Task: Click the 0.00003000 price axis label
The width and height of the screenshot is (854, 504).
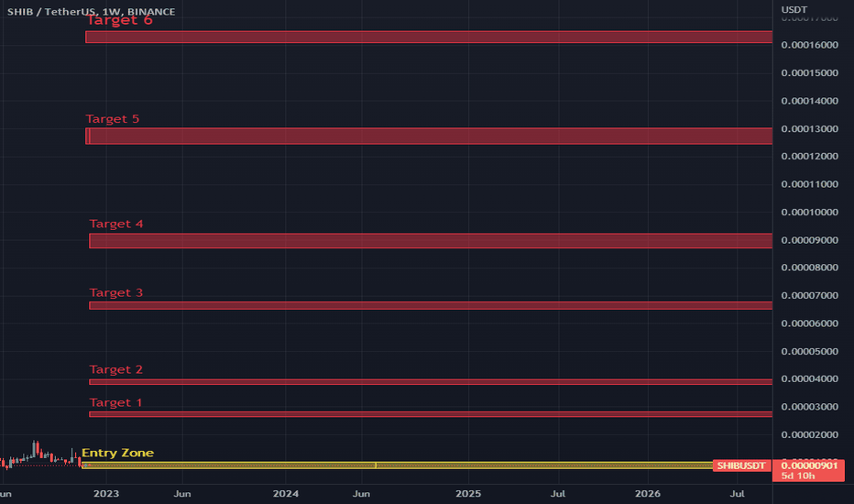Action: [x=809, y=407]
